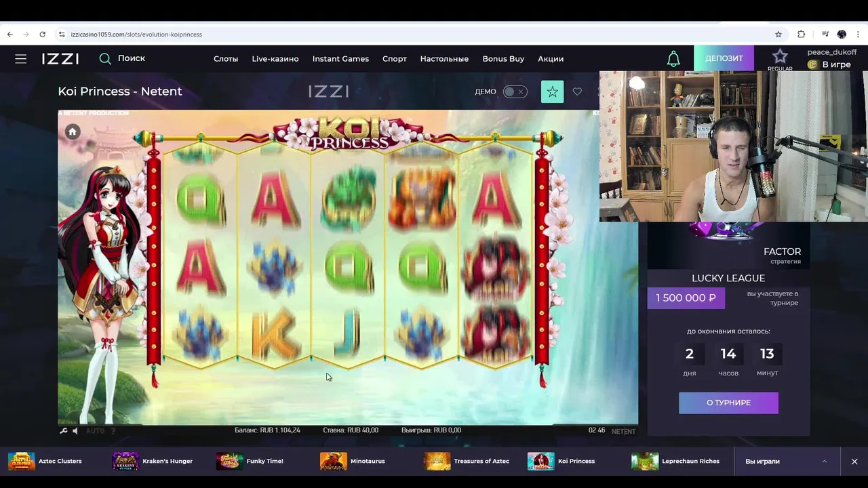This screenshot has height=488, width=868.
Task: Open the Акции section
Action: (551, 59)
